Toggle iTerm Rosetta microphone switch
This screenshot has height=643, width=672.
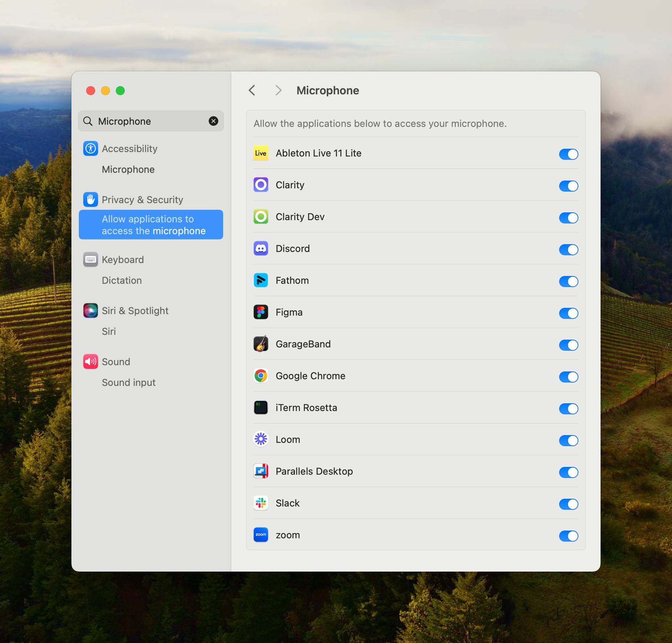pos(569,408)
